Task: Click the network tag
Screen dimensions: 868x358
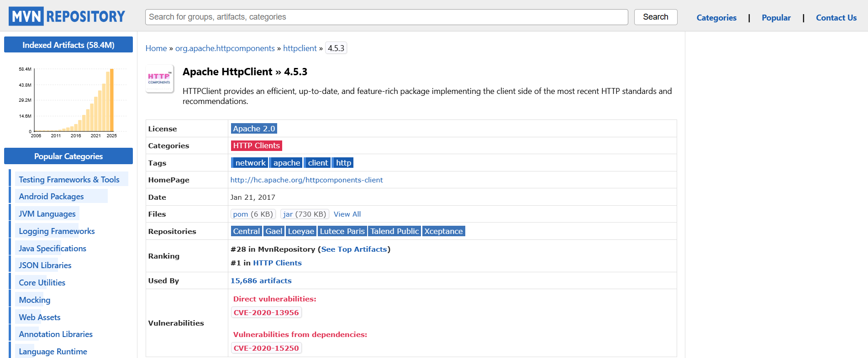Action: pos(250,163)
